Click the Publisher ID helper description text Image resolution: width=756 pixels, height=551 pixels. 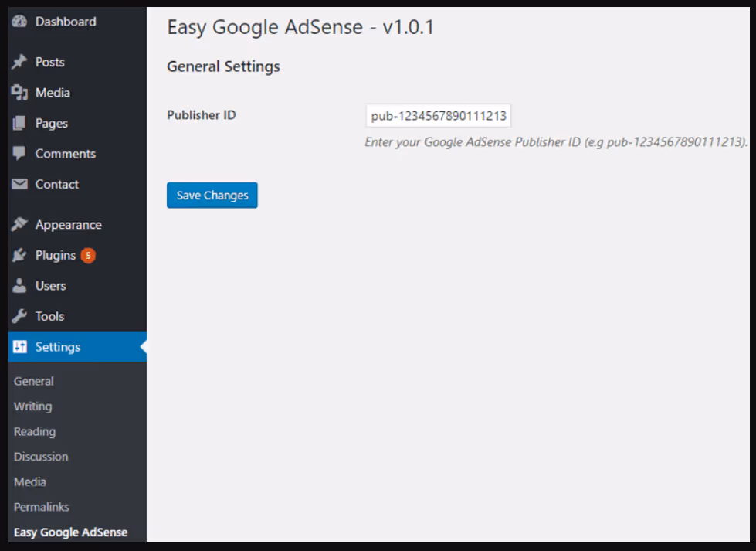coord(556,142)
